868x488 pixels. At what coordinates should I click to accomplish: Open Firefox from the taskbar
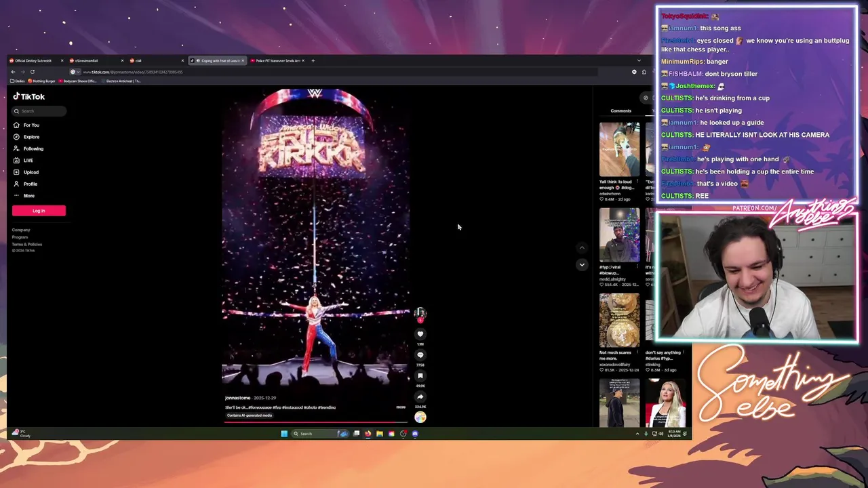pyautogui.click(x=368, y=434)
